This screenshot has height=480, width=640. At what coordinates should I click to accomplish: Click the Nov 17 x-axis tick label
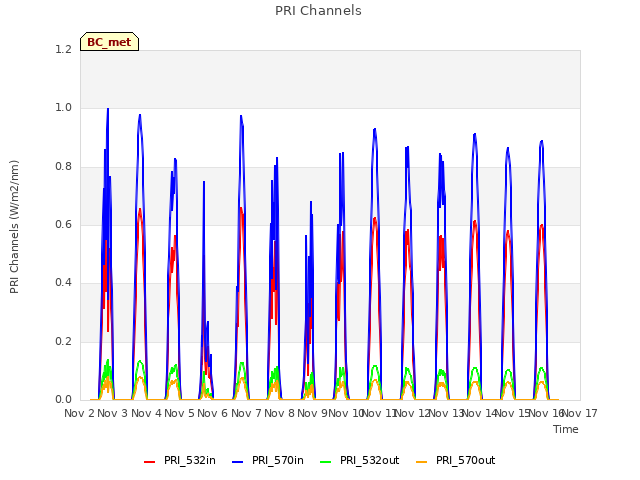point(581,413)
